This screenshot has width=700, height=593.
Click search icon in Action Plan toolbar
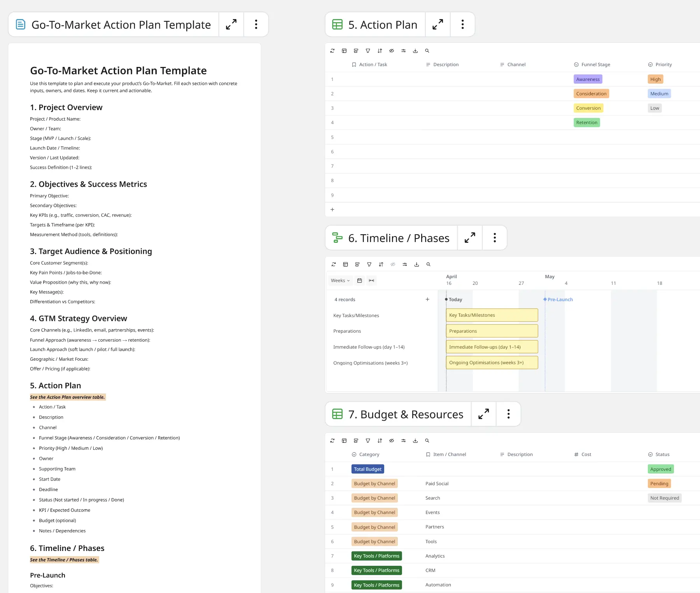427,51
